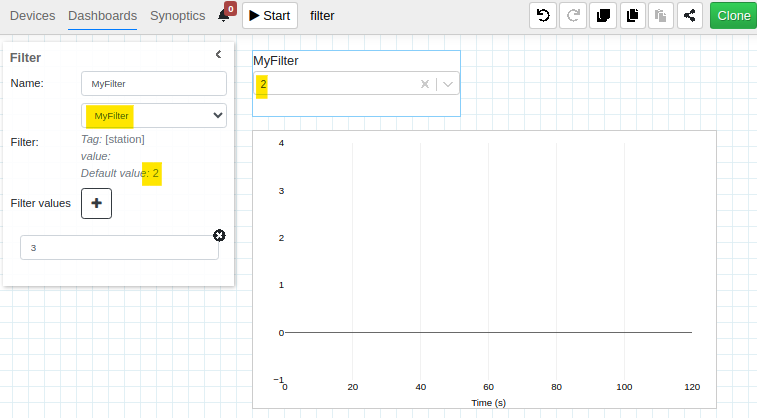Image resolution: width=757 pixels, height=418 pixels.
Task: Open the notifications bell icon
Action: pos(223,16)
